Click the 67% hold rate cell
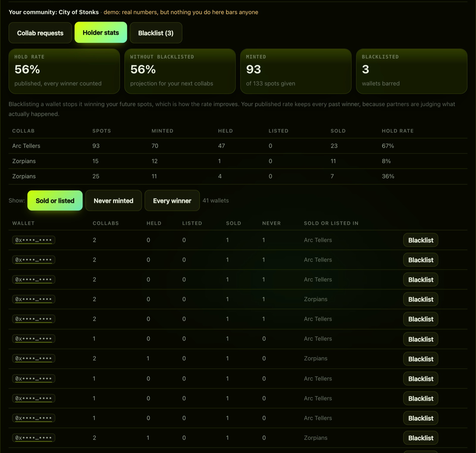This screenshot has height=453, width=476. [x=388, y=146]
